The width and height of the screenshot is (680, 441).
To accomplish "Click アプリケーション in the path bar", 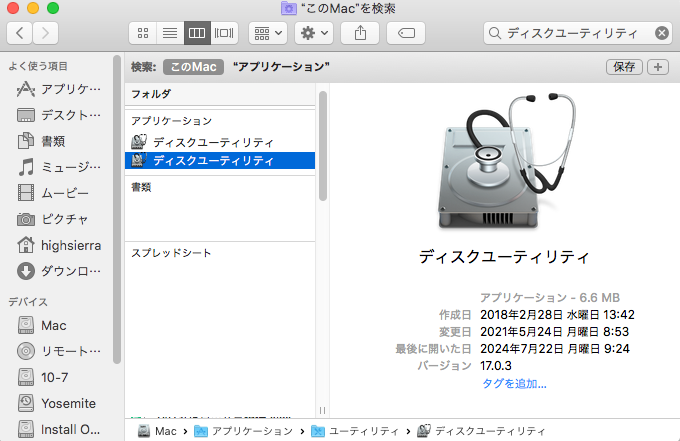I will (243, 431).
